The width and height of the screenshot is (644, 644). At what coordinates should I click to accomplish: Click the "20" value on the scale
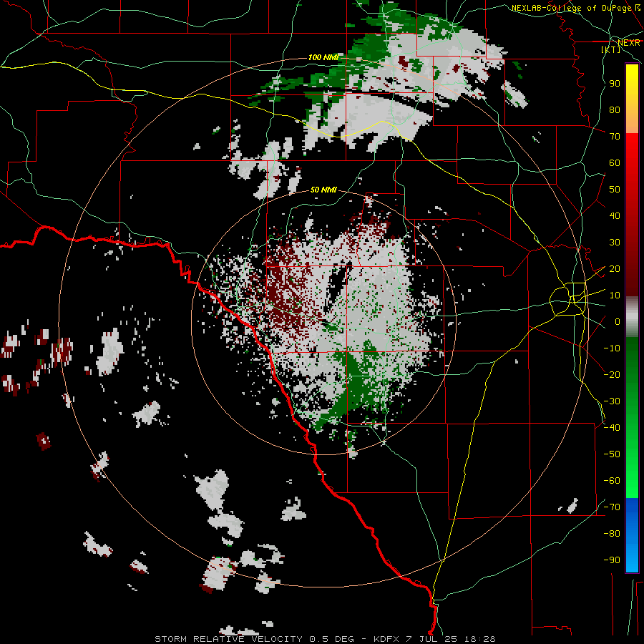[x=615, y=269]
